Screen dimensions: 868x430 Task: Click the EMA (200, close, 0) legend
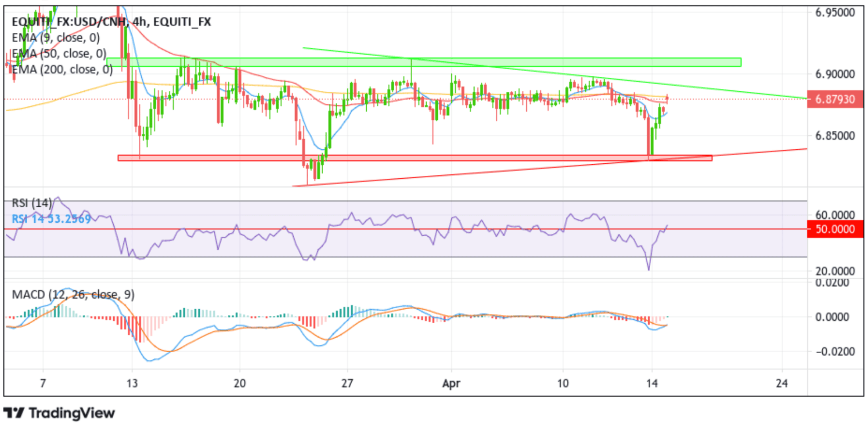point(62,69)
